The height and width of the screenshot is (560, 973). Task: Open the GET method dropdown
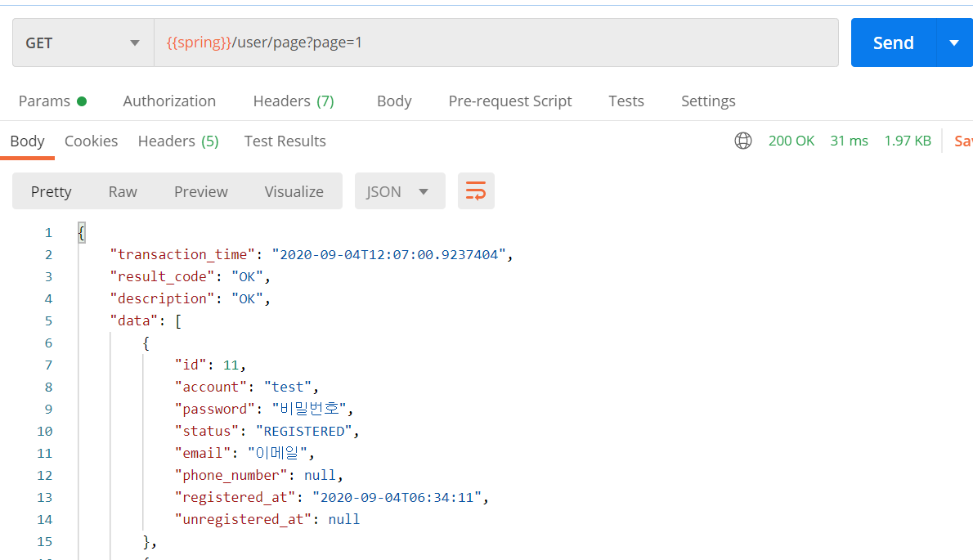(x=83, y=43)
